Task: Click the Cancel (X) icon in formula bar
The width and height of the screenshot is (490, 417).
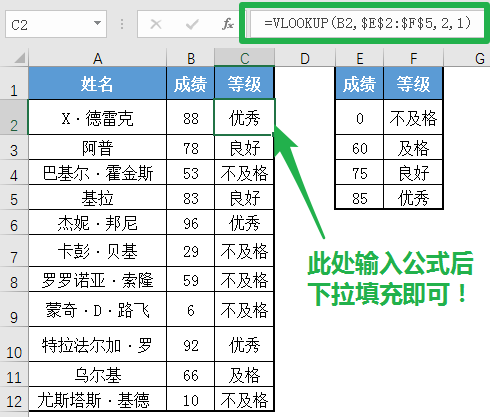Action: (x=156, y=24)
